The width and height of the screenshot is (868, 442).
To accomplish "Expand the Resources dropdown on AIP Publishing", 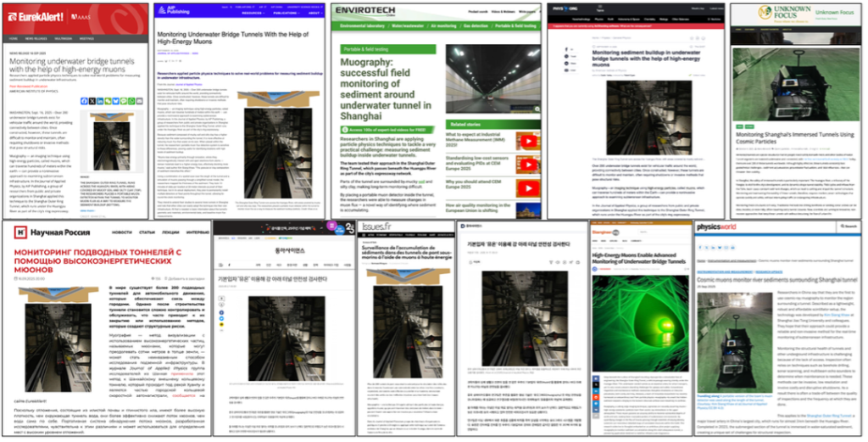I will (253, 14).
